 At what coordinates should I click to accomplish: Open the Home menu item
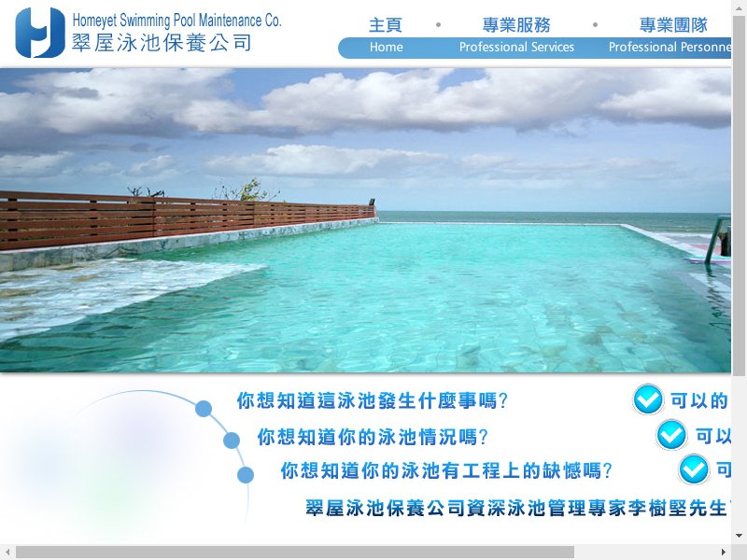[x=386, y=48]
